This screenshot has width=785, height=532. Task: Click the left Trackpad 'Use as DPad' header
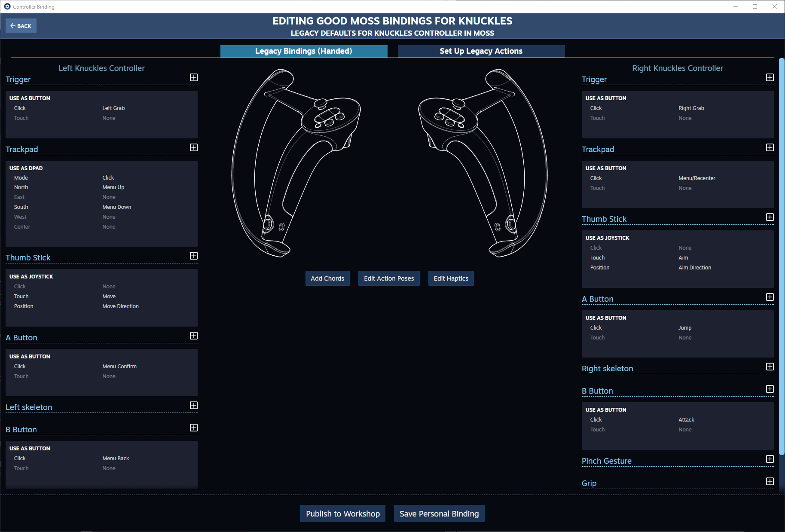point(26,168)
